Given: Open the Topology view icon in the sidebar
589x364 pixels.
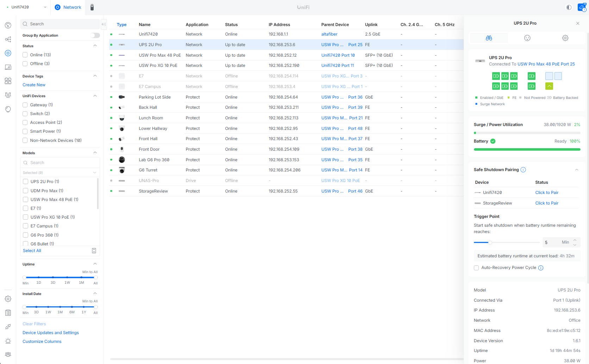Looking at the screenshot, I should pyautogui.click(x=8, y=39).
